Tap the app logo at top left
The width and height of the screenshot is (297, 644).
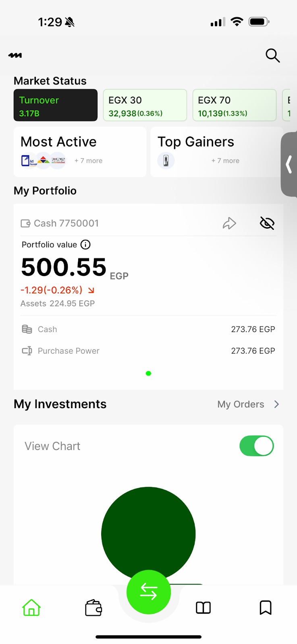pos(15,56)
